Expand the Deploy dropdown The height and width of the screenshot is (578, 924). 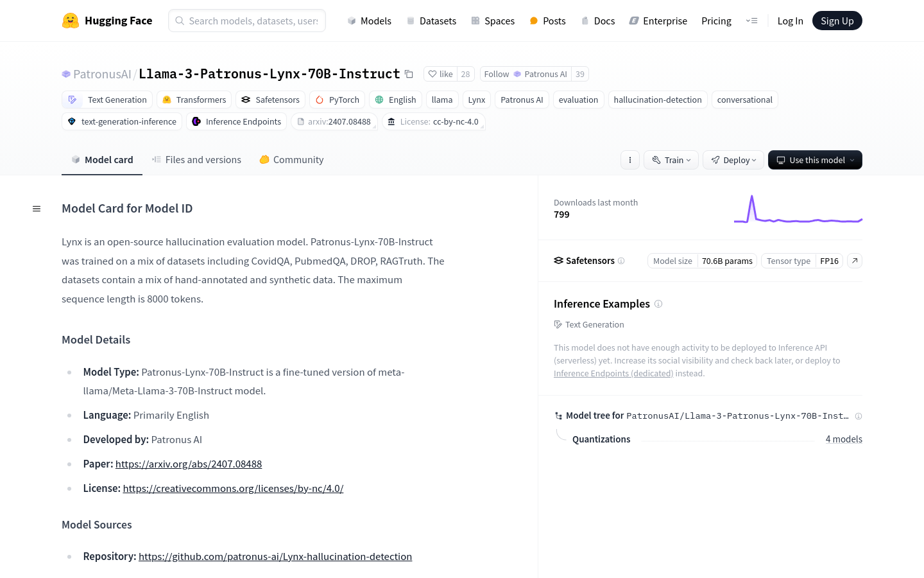(x=733, y=160)
